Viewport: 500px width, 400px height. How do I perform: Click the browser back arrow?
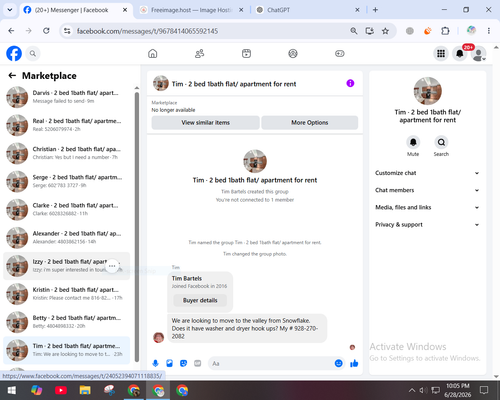[x=11, y=31]
